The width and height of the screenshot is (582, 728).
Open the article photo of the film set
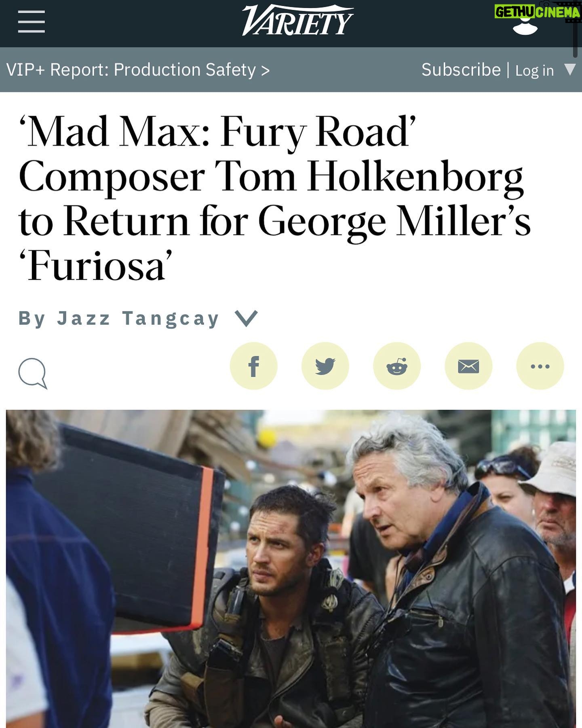291,569
